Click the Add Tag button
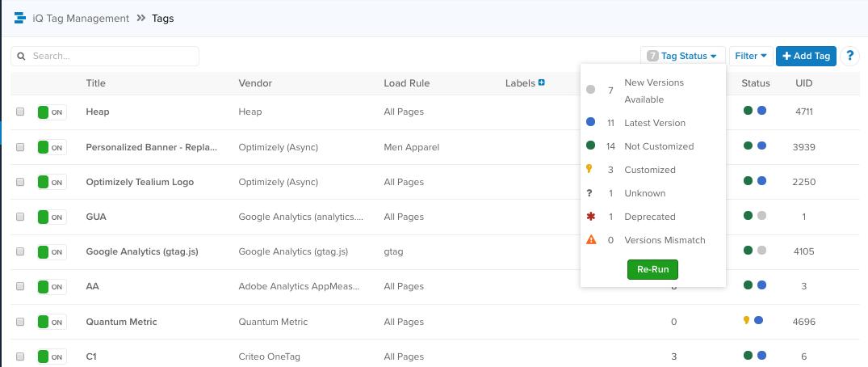 pos(806,56)
